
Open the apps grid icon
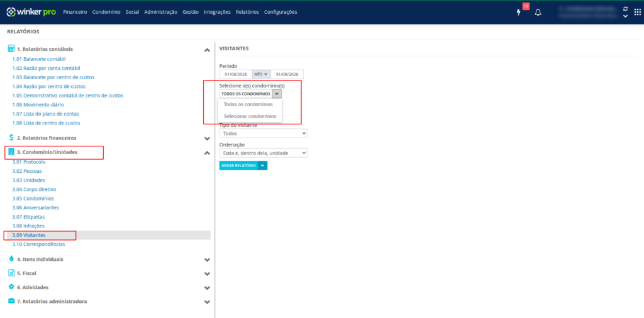[x=637, y=12]
